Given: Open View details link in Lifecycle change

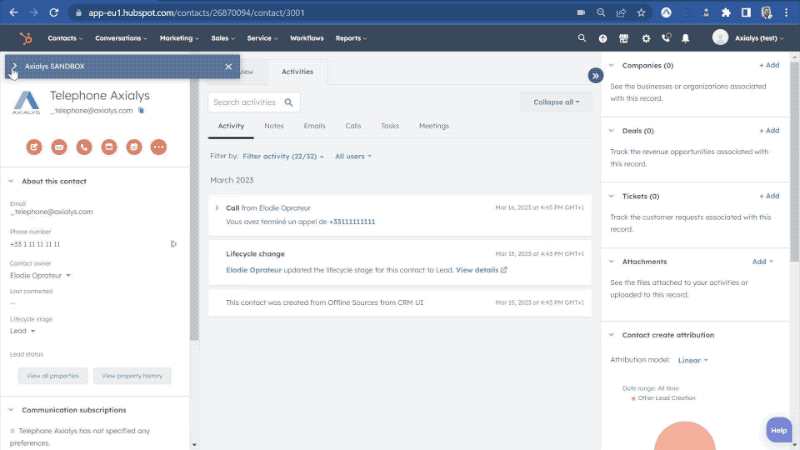Looking at the screenshot, I should [481, 270].
